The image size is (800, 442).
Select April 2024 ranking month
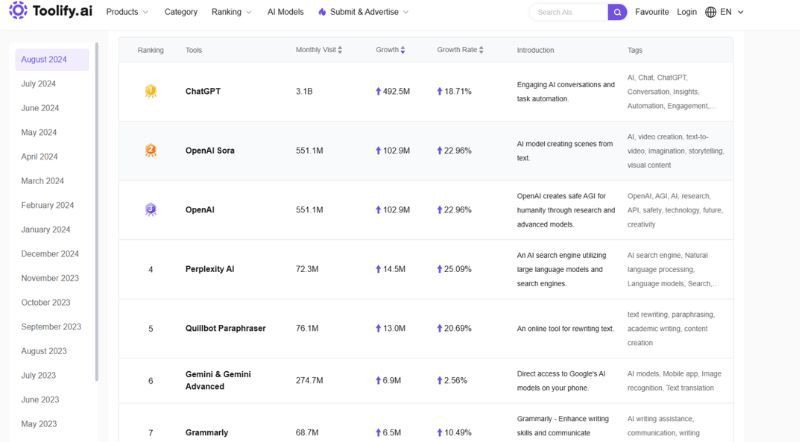[39, 157]
